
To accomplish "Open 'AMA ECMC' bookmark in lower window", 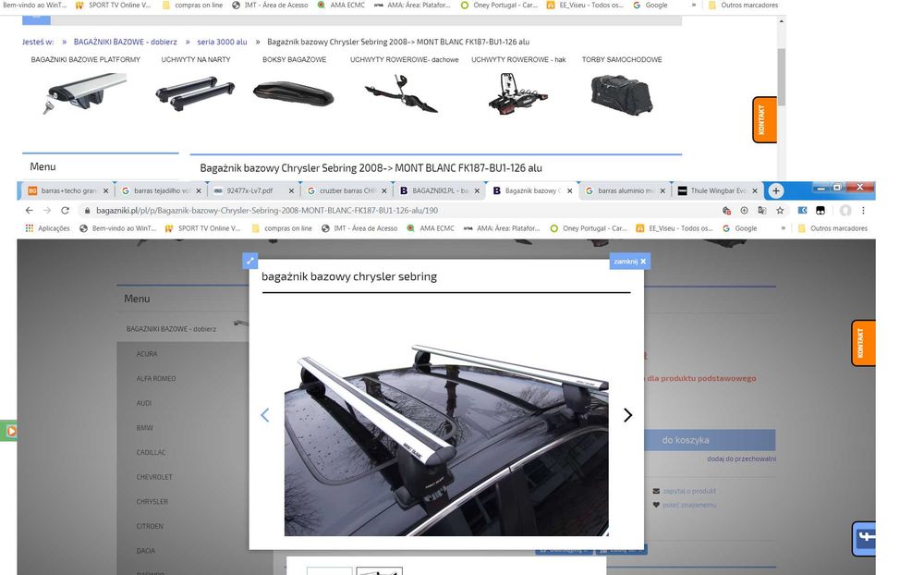I will coord(431,228).
